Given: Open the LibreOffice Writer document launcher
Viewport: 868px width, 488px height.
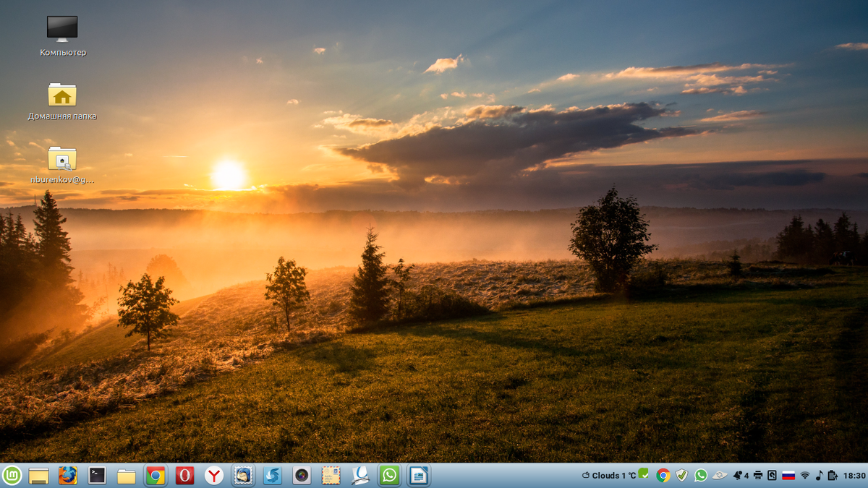Looking at the screenshot, I should pos(419,475).
